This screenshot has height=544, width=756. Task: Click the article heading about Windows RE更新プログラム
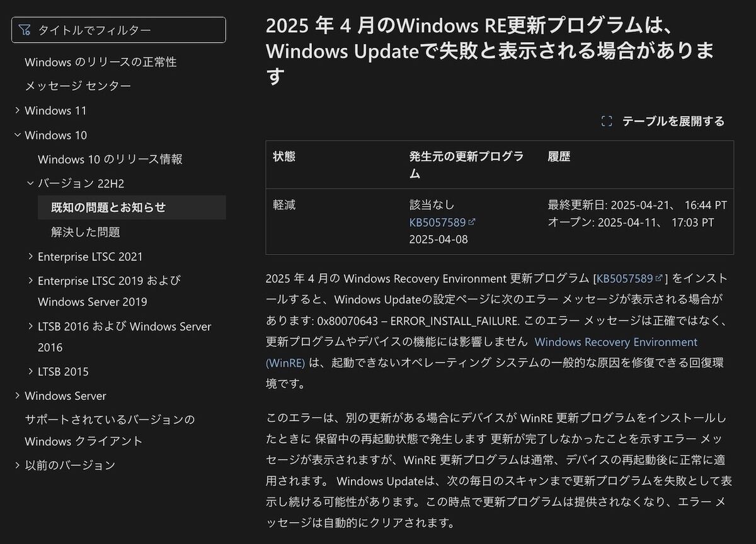pos(490,51)
